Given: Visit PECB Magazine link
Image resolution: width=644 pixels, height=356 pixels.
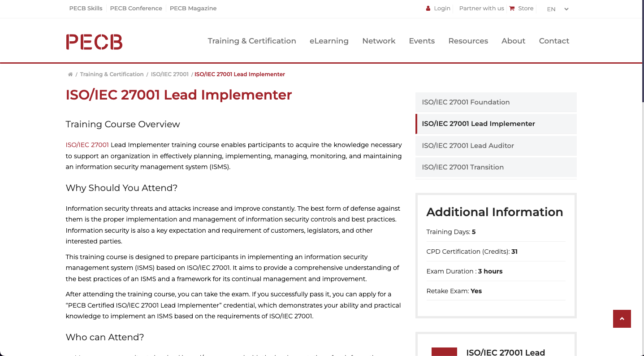Looking at the screenshot, I should pyautogui.click(x=193, y=9).
